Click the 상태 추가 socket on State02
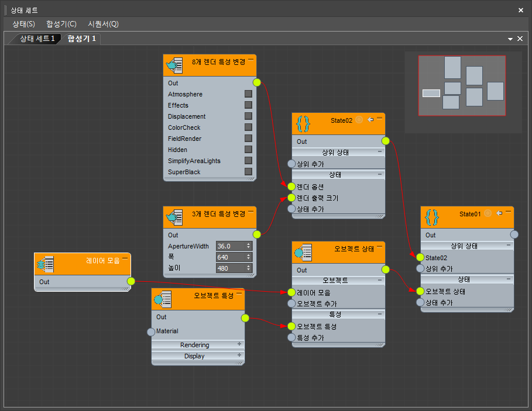The image size is (532, 411). tap(291, 209)
